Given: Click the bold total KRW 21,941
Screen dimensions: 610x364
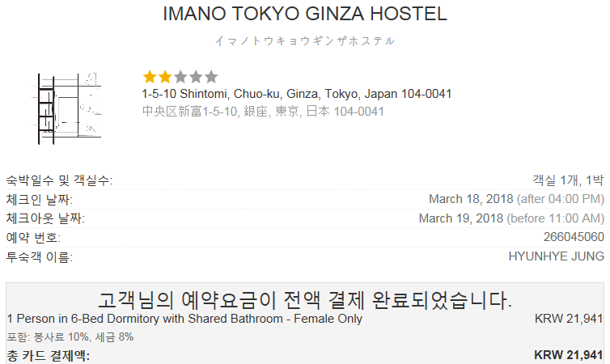Looking at the screenshot, I should (569, 355).
